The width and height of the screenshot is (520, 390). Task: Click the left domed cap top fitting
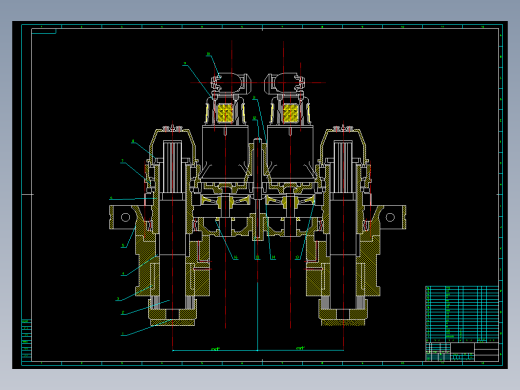pyautogui.click(x=172, y=128)
